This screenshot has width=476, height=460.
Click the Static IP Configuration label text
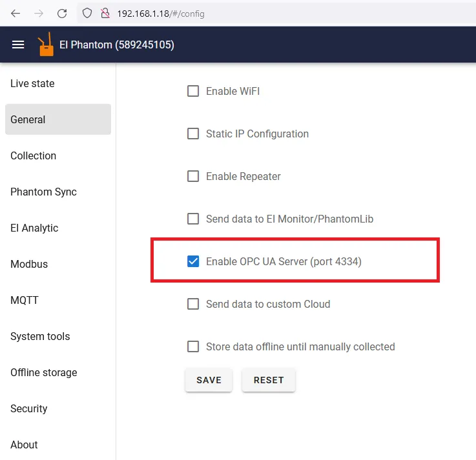(258, 134)
